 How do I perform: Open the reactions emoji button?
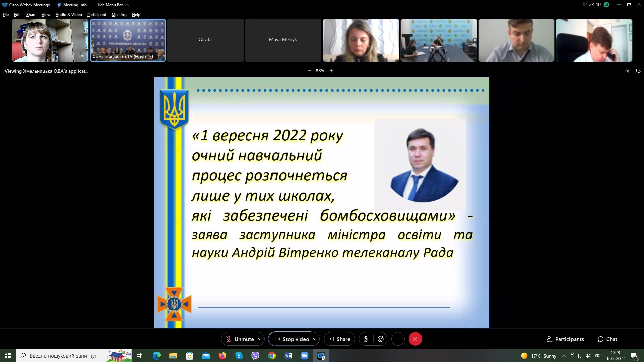[381, 339]
